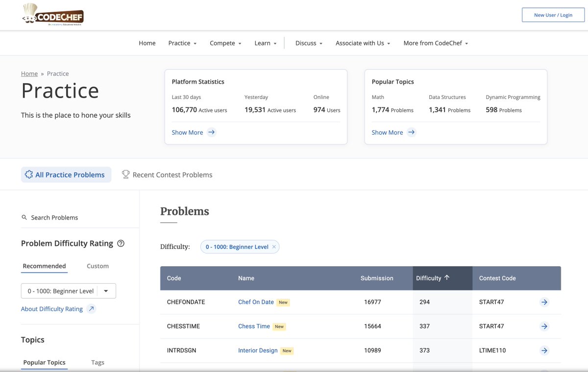Screen dimensions: 588x372
Task: Click LTIME110 contest code
Action: [492, 350]
